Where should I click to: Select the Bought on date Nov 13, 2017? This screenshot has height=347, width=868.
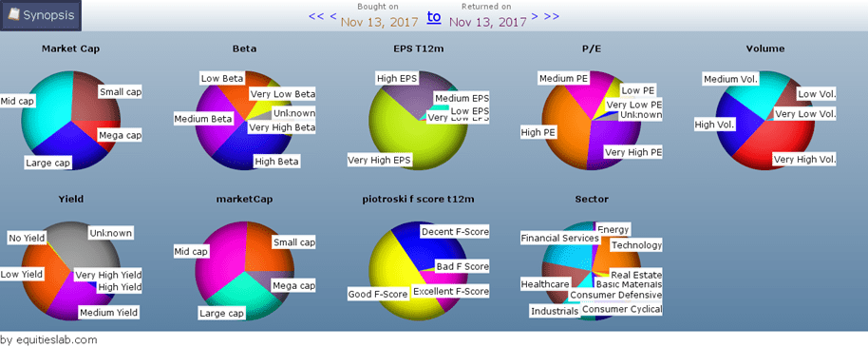point(379,22)
